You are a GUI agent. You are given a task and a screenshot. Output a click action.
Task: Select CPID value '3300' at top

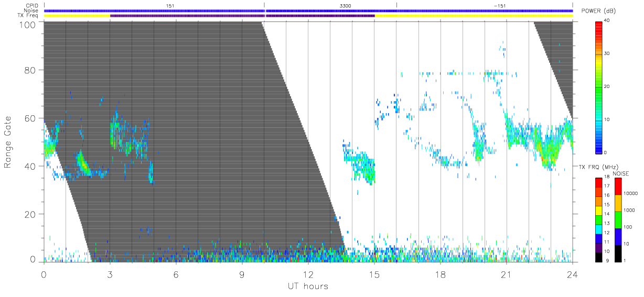point(346,5)
